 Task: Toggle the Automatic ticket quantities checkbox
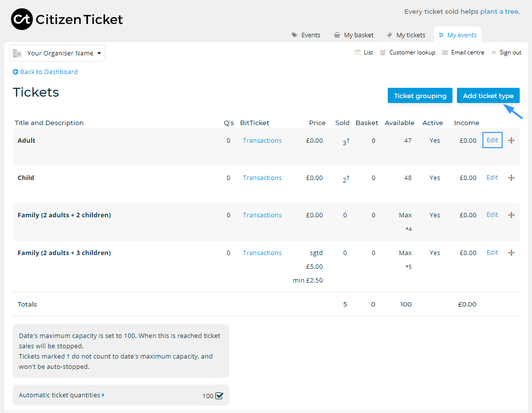(219, 395)
